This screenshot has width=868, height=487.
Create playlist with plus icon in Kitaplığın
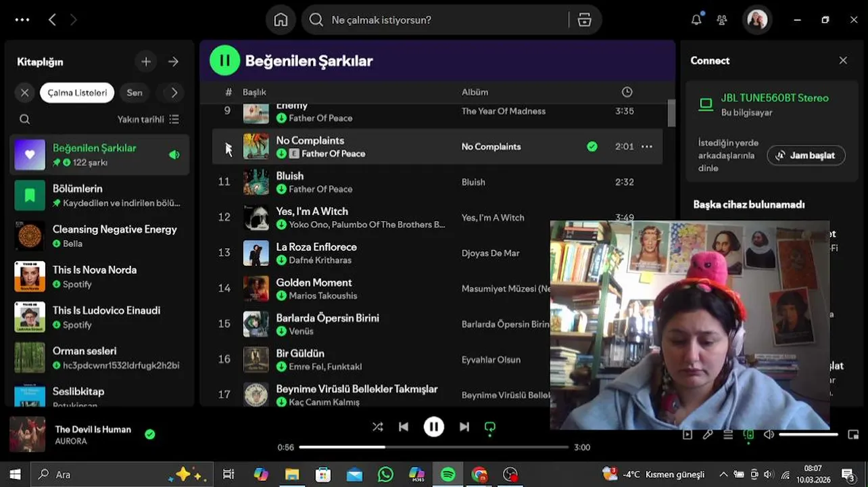[x=146, y=62]
